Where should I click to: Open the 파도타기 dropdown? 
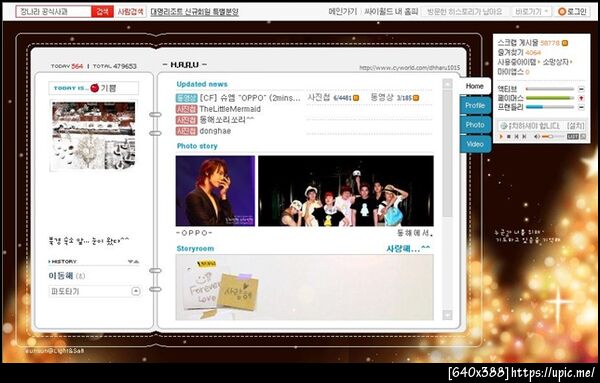coord(95,292)
